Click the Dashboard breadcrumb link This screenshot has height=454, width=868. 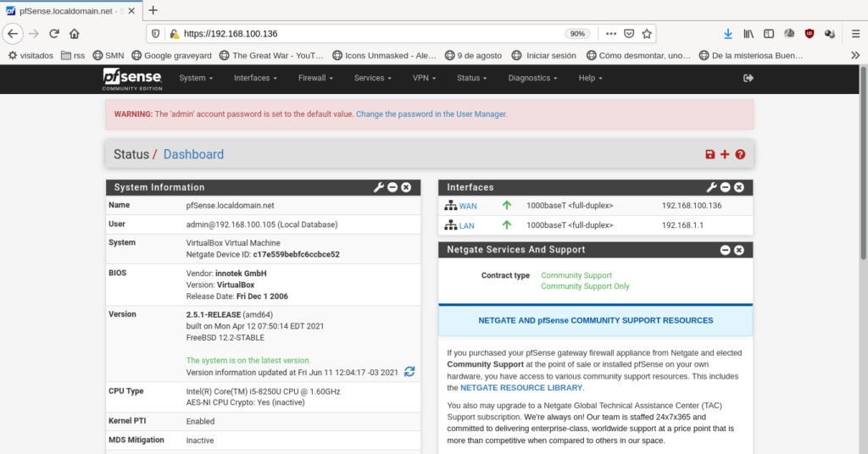click(193, 154)
